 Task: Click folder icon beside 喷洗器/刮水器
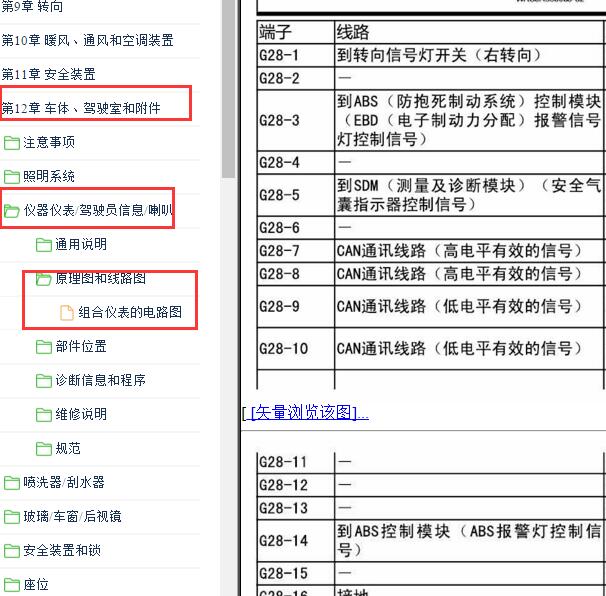click(x=12, y=483)
